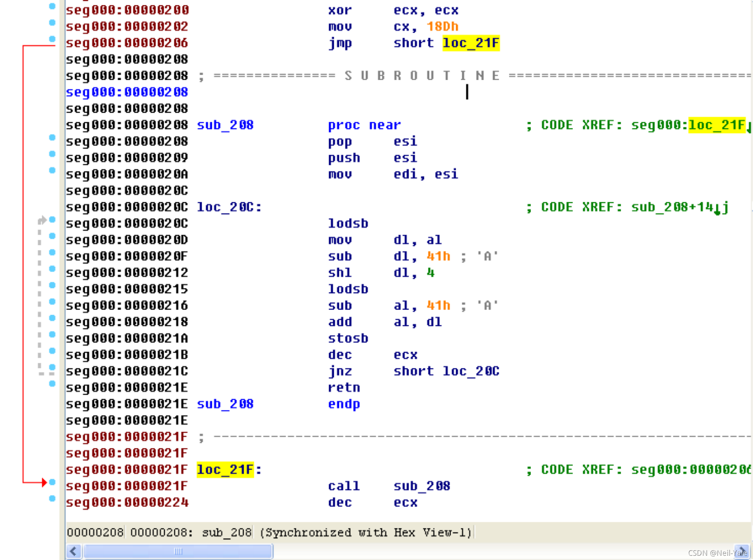Click the breakpoint dot beside sub al, 41h
The height and width of the screenshot is (560, 753).
click(x=52, y=301)
